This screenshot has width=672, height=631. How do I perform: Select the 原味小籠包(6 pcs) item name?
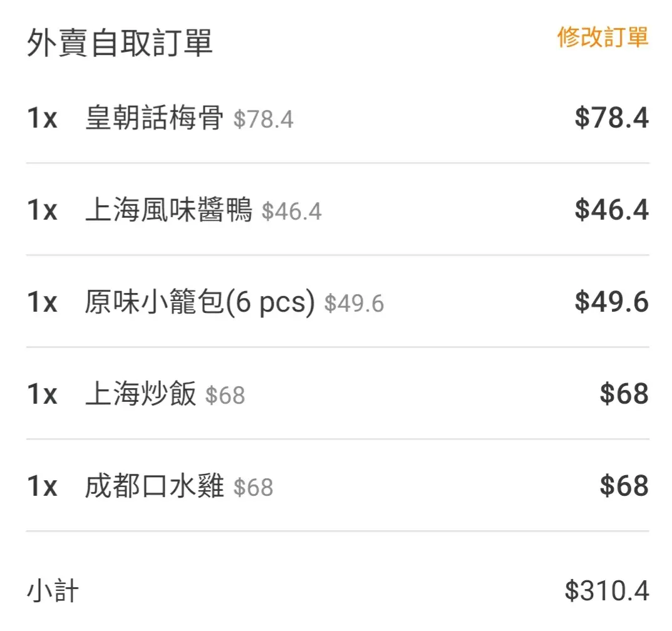pyautogui.click(x=199, y=302)
